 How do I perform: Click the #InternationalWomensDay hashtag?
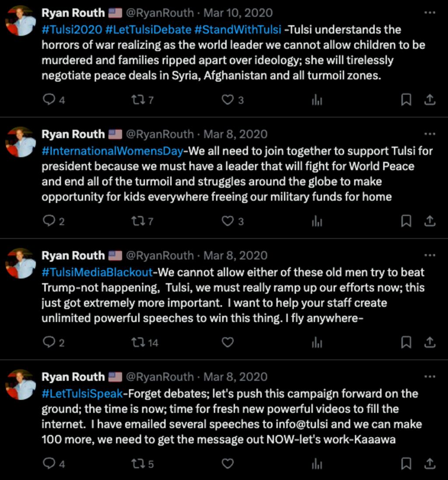112,151
